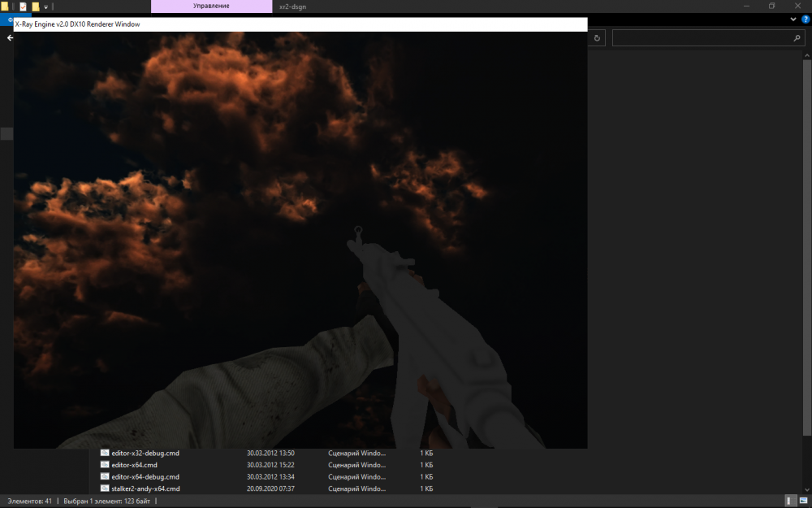Click the editor-x64-debug.cmd file icon
Screen dimensions: 812x508
[105, 477]
